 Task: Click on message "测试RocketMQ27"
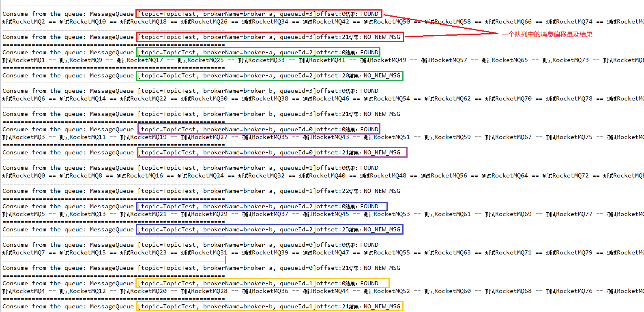pyautogui.click(x=204, y=137)
